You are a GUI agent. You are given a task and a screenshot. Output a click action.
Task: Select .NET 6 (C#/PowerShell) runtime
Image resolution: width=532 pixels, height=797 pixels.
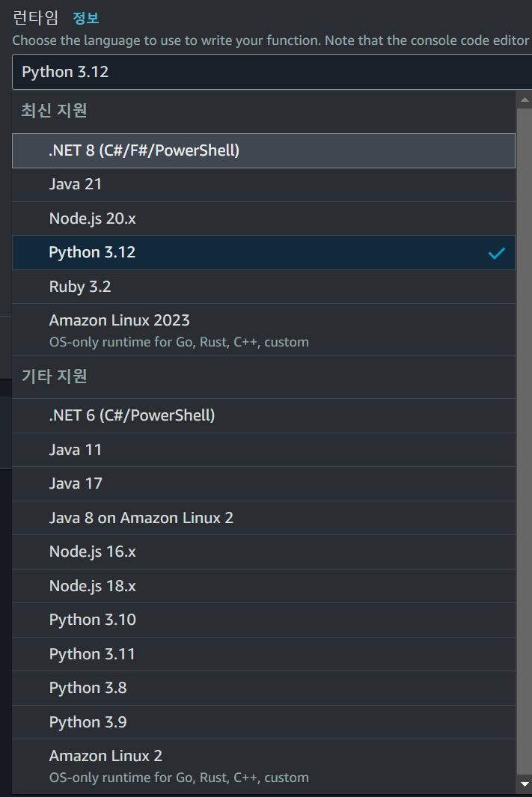click(x=263, y=416)
